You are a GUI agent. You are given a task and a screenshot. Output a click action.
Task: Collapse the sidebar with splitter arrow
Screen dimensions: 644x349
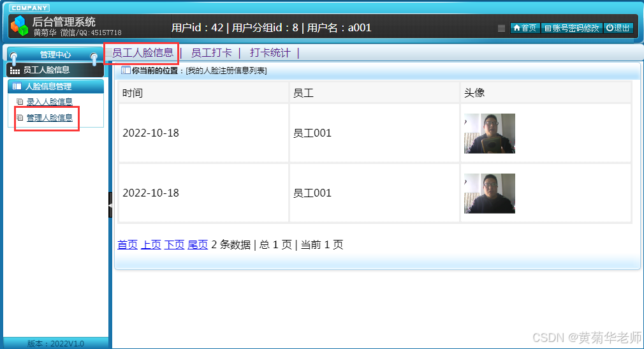(x=110, y=204)
